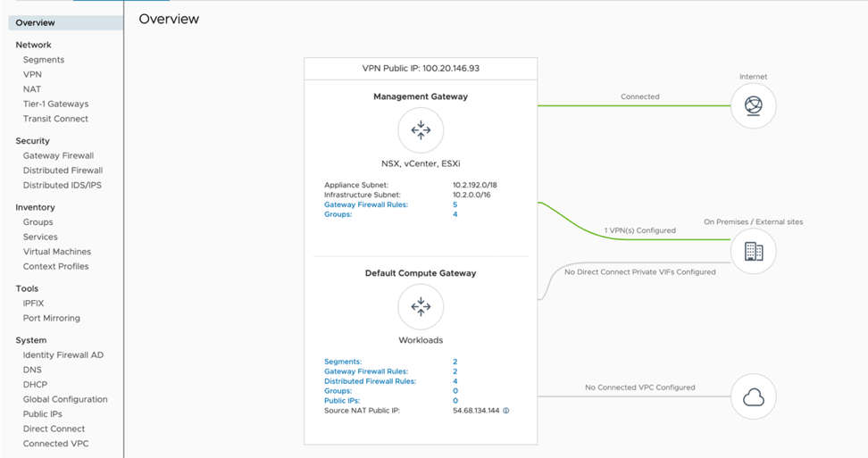Open Port Mirroring under Tools

52,318
